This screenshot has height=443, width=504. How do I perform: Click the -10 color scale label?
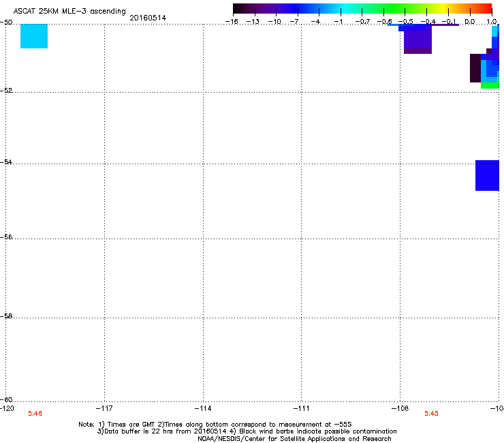point(274,22)
